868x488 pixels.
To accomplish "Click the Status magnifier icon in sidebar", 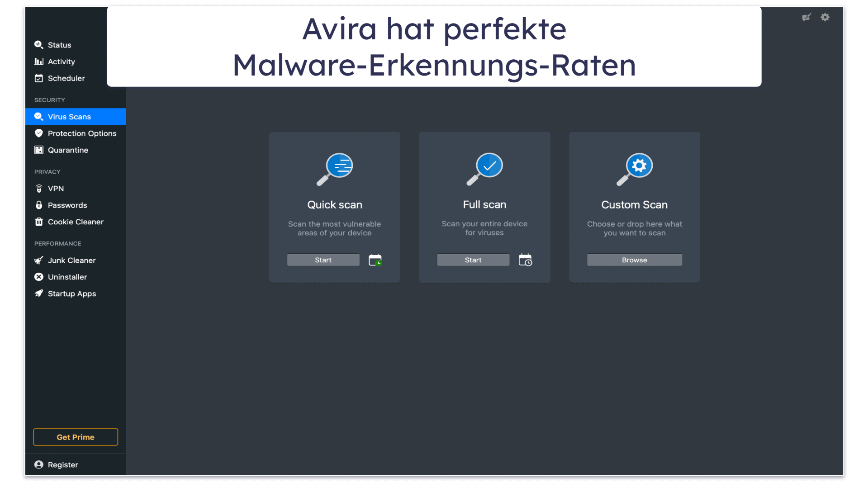I will (39, 45).
